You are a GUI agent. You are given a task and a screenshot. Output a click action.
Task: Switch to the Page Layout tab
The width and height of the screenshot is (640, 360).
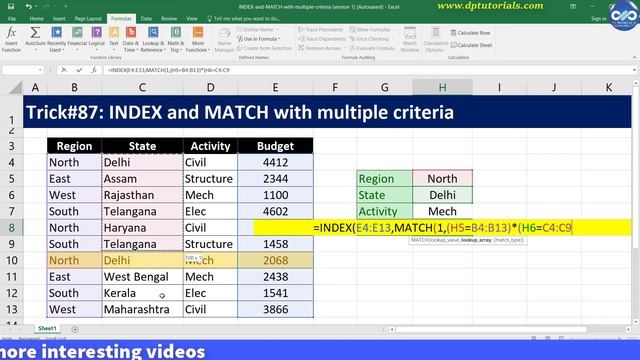click(88, 19)
